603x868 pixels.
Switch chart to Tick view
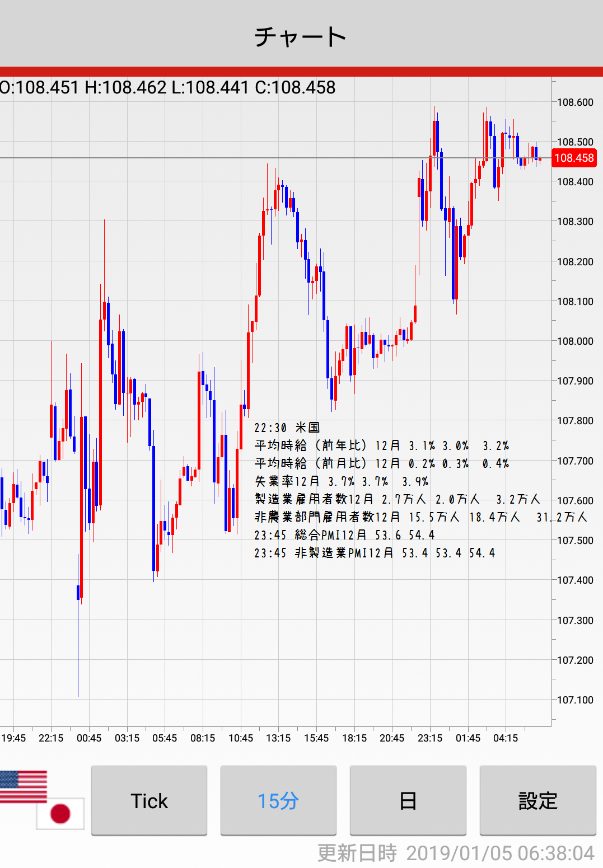pyautogui.click(x=149, y=800)
